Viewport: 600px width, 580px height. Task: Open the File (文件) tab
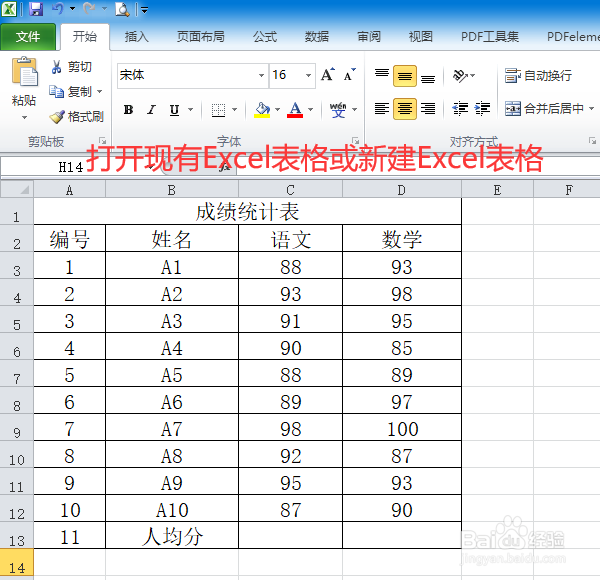coord(28,37)
